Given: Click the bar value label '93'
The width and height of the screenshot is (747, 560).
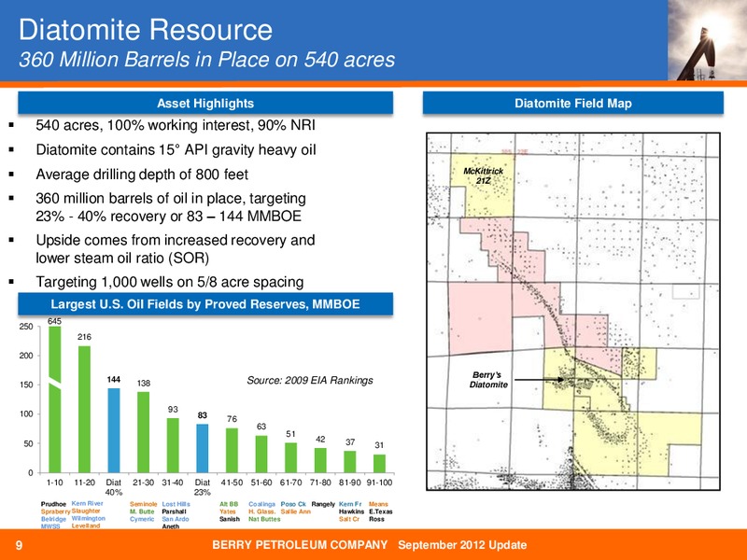Looking at the screenshot, I should pyautogui.click(x=173, y=409).
